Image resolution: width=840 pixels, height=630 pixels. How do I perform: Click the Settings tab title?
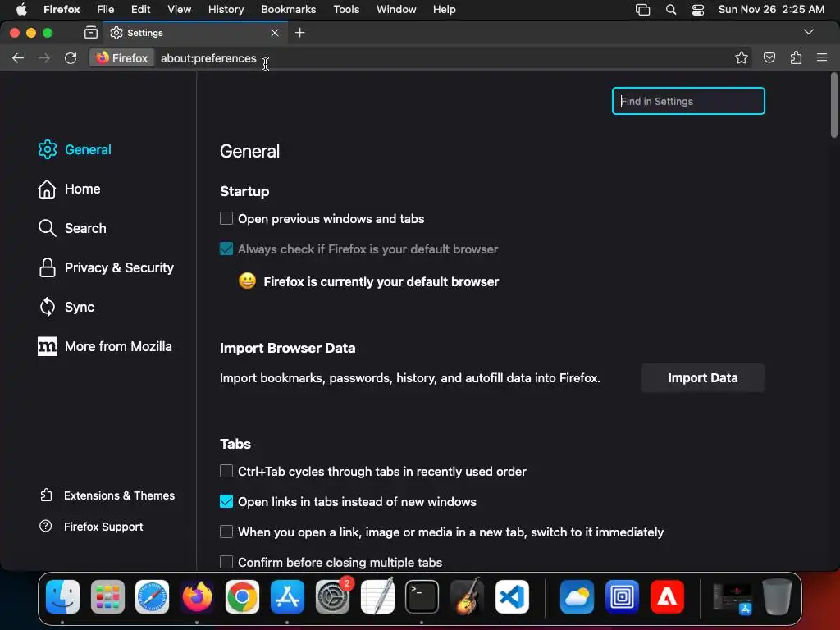click(x=145, y=33)
